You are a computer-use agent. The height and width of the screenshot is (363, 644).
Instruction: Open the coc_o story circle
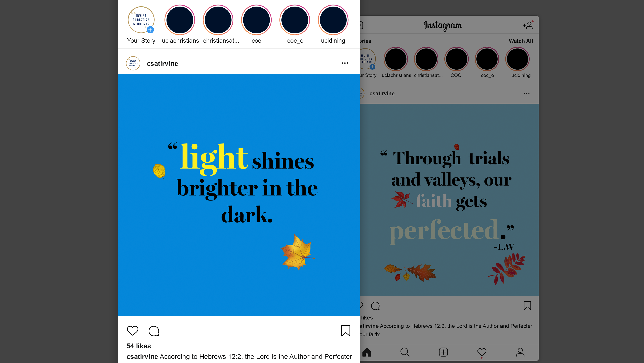[295, 20]
